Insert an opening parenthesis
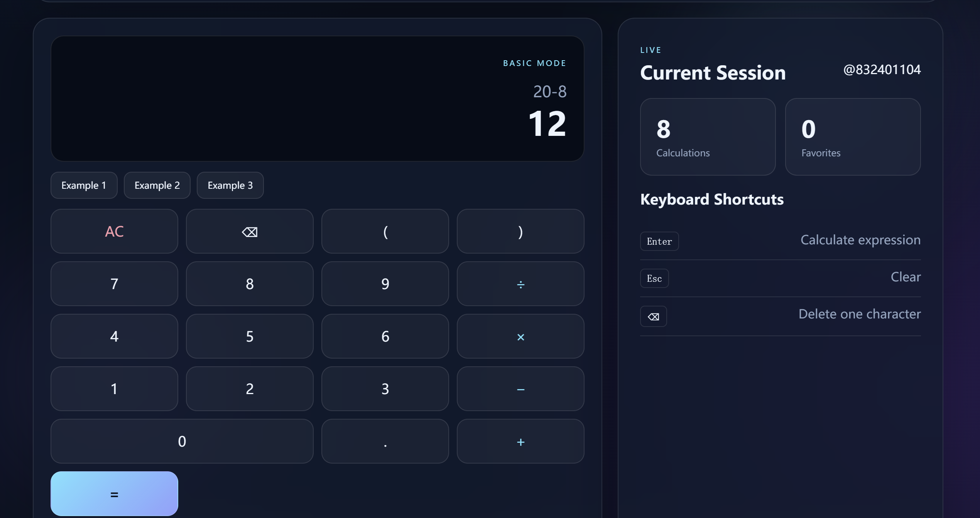The height and width of the screenshot is (518, 980). pyautogui.click(x=385, y=231)
